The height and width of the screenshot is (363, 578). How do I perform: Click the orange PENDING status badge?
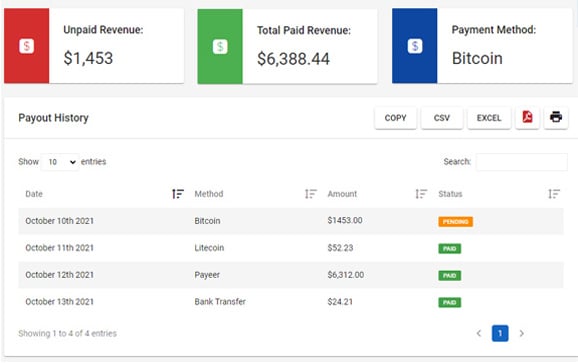coord(456,221)
